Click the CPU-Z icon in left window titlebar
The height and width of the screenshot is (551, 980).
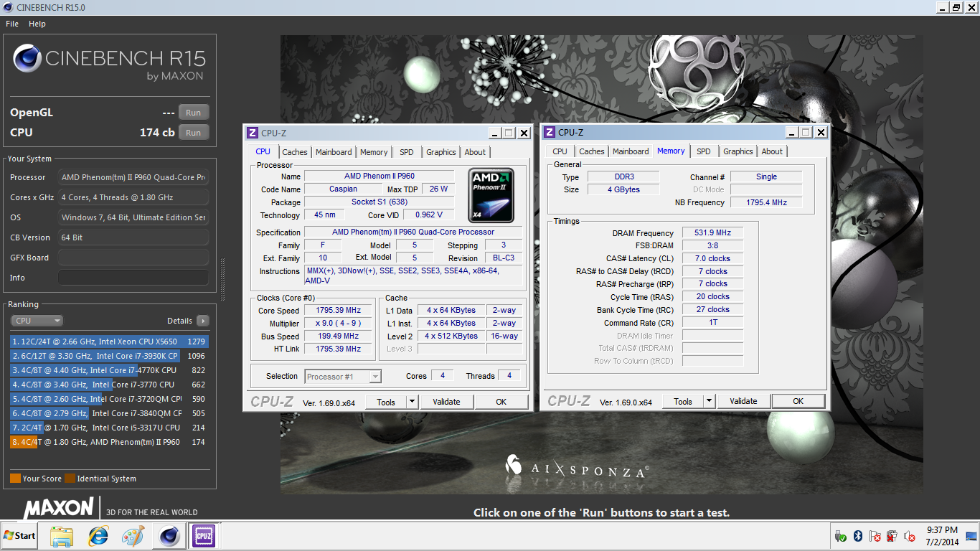click(x=252, y=133)
